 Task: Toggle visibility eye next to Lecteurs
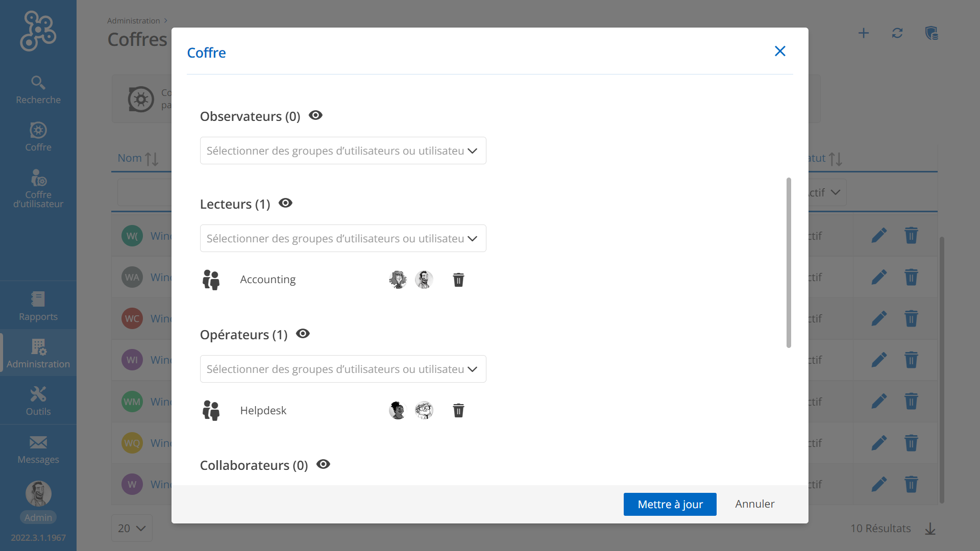[285, 203]
